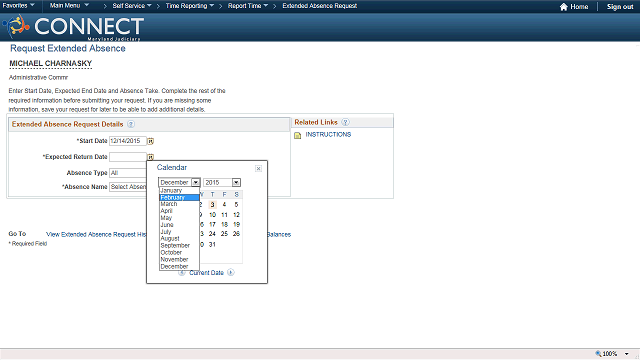Open zoom level dropdown arrow

[x=627, y=354]
